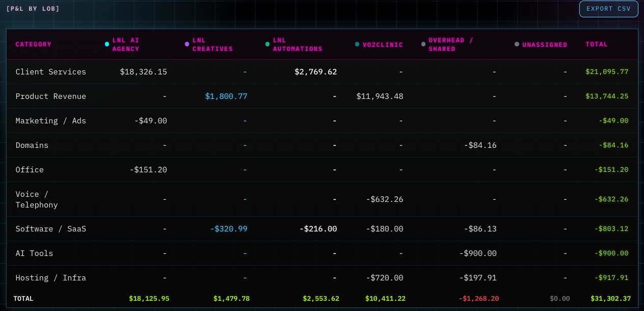Click the -$803.12 Software / SaaS total
This screenshot has height=311, width=644.
point(611,229)
